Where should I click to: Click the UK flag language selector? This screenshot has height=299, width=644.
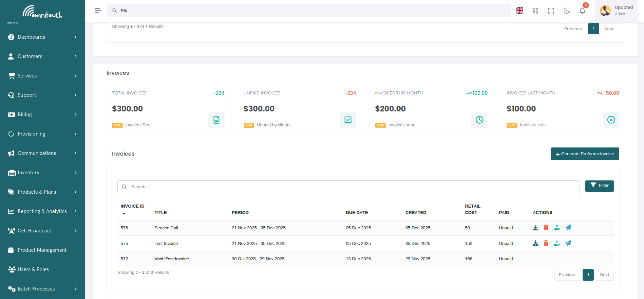[520, 11]
